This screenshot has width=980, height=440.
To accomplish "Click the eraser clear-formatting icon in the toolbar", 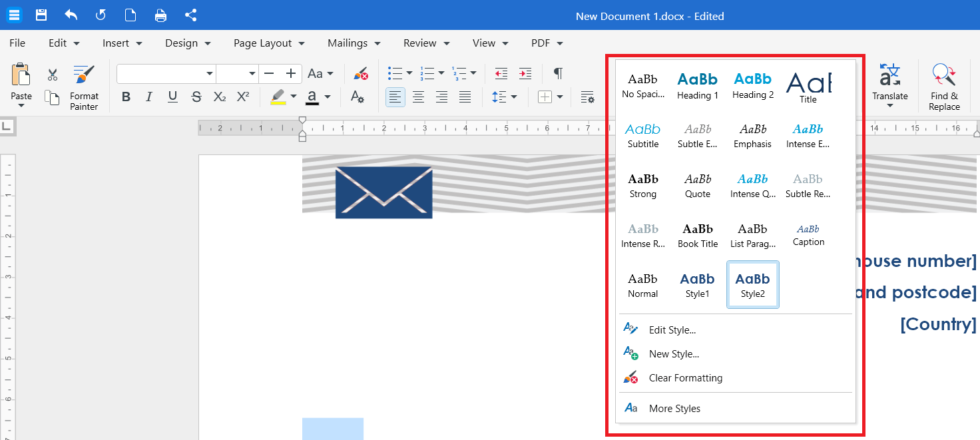I will (361, 73).
